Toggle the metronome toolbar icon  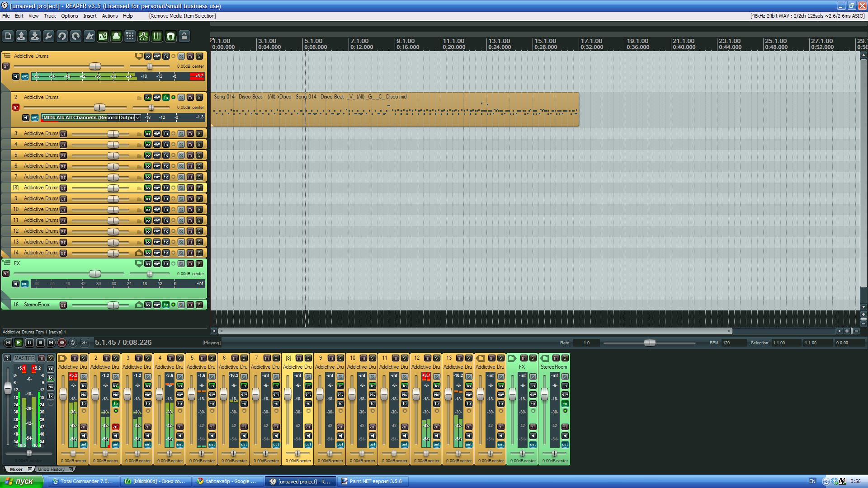point(89,36)
